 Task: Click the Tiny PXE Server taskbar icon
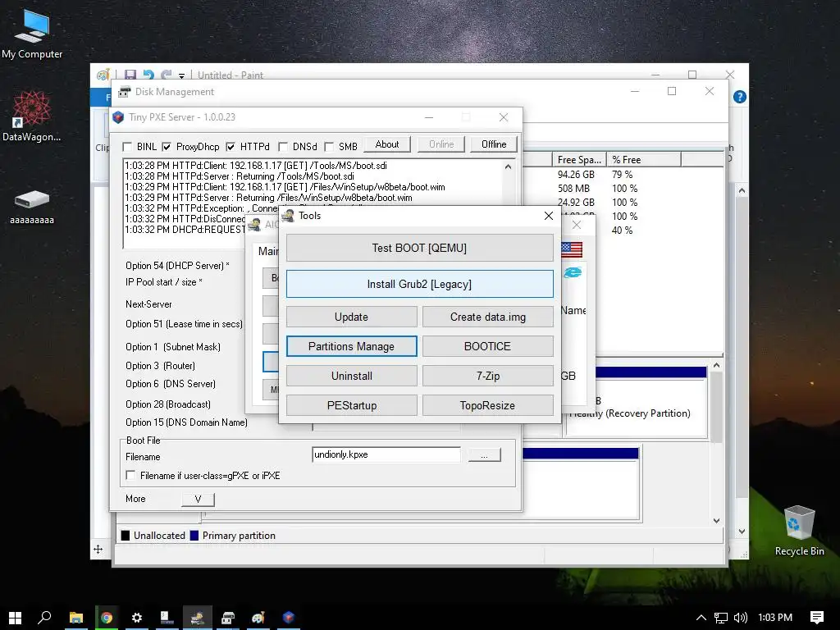point(289,618)
